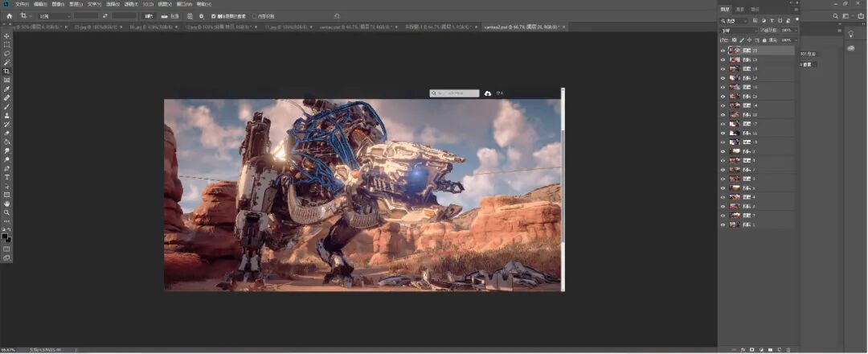Select the Lasso tool

pyautogui.click(x=7, y=53)
